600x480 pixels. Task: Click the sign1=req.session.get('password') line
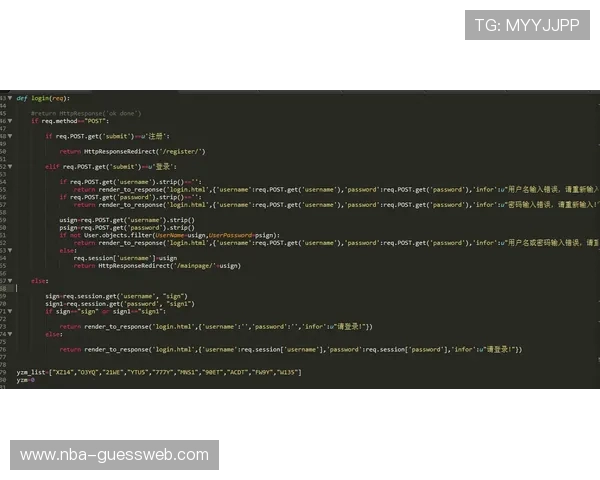120,303
